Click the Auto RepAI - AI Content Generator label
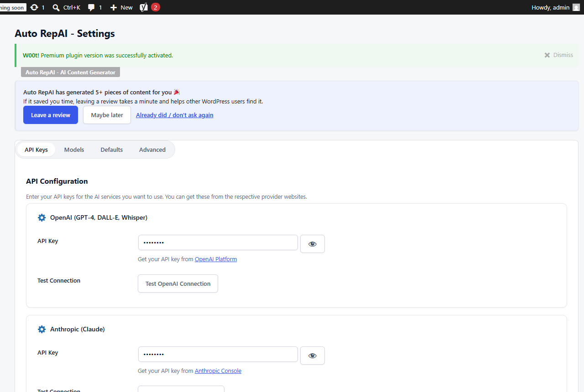This screenshot has width=584, height=392. click(70, 72)
